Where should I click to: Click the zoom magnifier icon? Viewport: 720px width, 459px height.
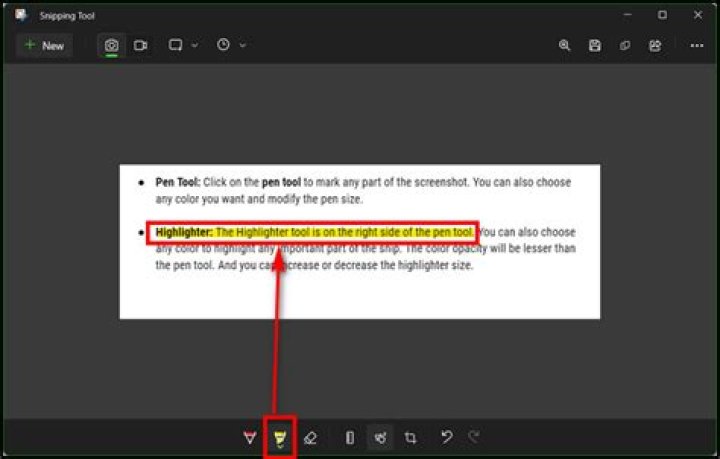(x=565, y=46)
